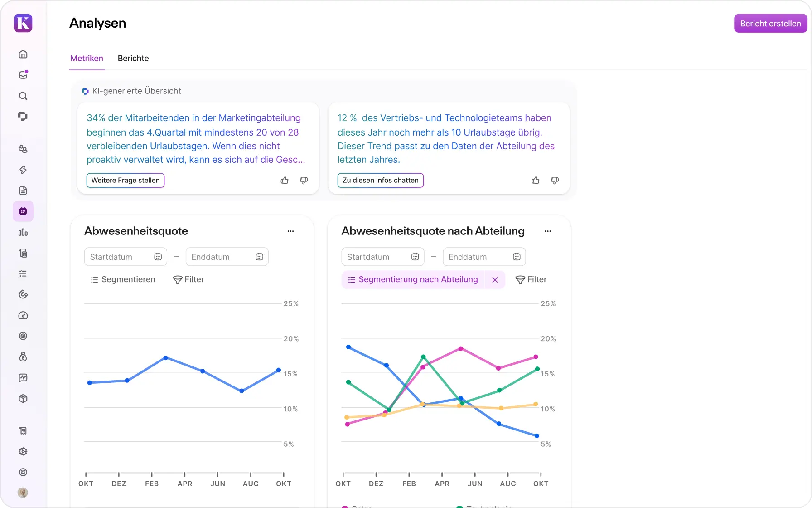Click Startdatum field in nach Abteilung card
The width and height of the screenshot is (812, 508).
(x=383, y=257)
